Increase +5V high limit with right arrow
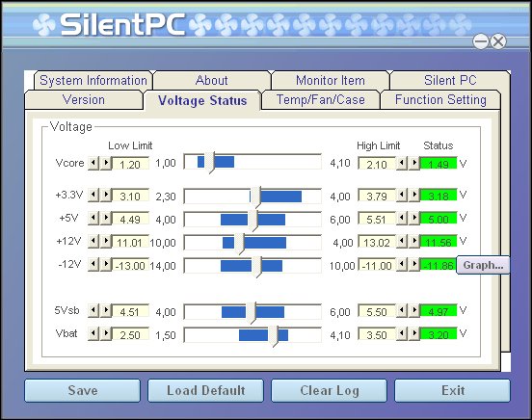Image resolution: width=532 pixels, height=420 pixels. [414, 218]
